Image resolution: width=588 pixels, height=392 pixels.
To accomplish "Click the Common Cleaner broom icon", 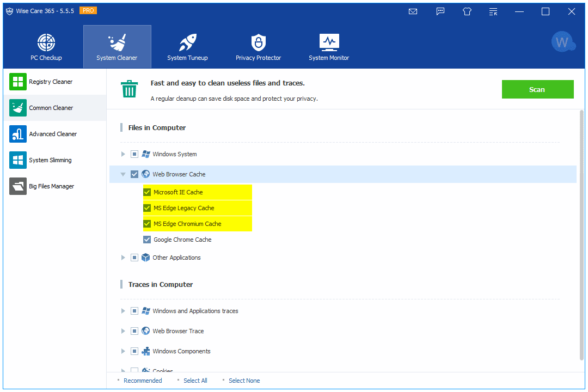I will (x=18, y=108).
